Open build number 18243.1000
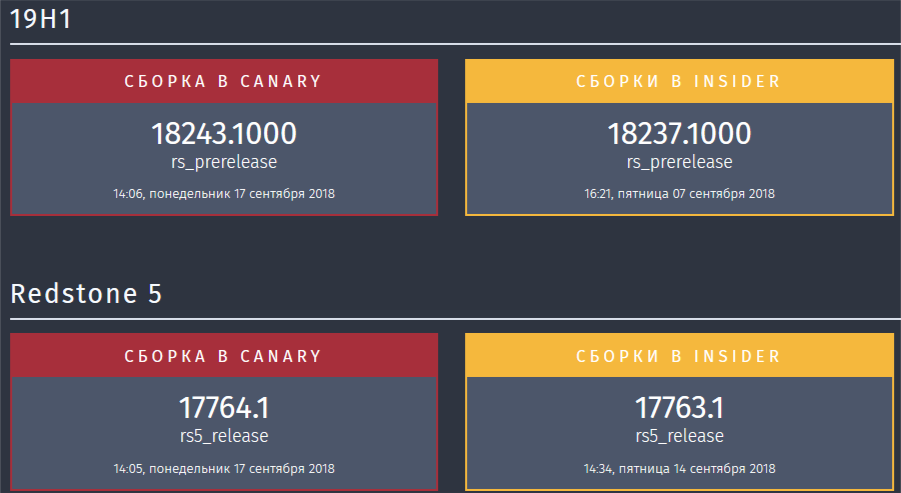 224,134
